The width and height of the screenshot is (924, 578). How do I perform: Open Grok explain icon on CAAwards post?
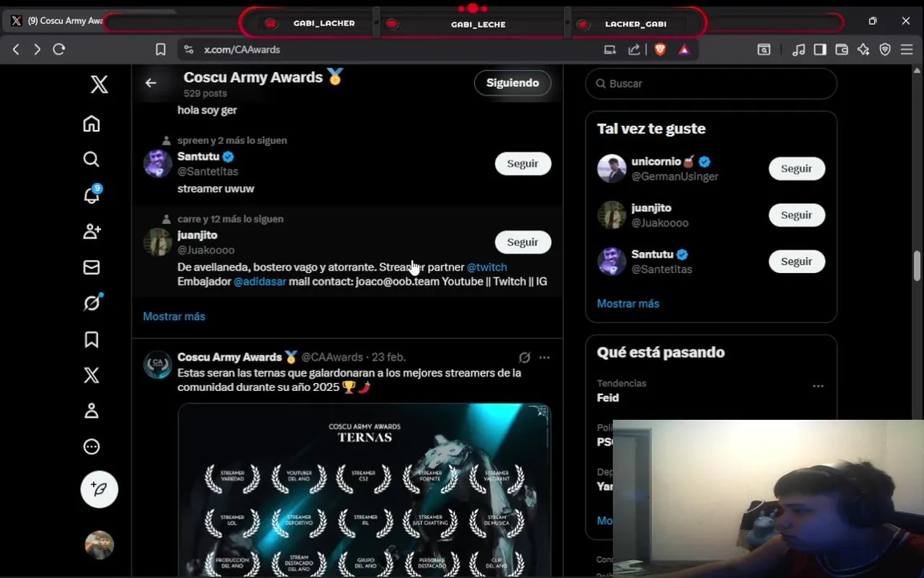525,357
